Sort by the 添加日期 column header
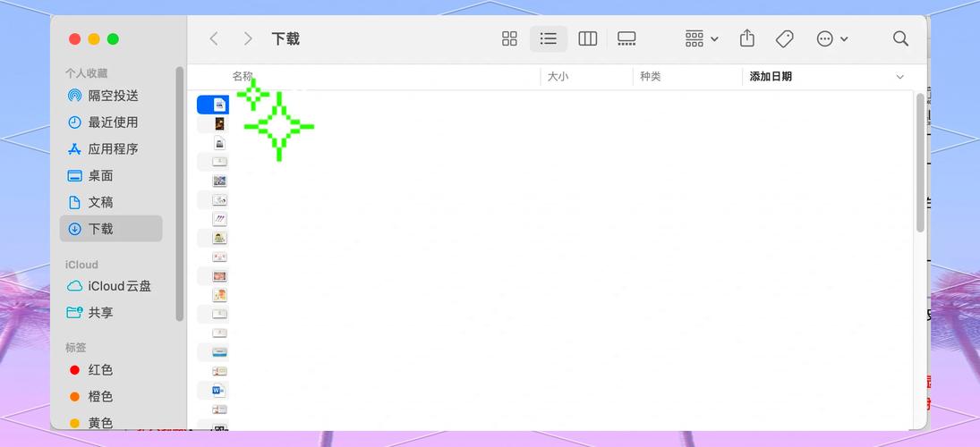 (x=771, y=77)
